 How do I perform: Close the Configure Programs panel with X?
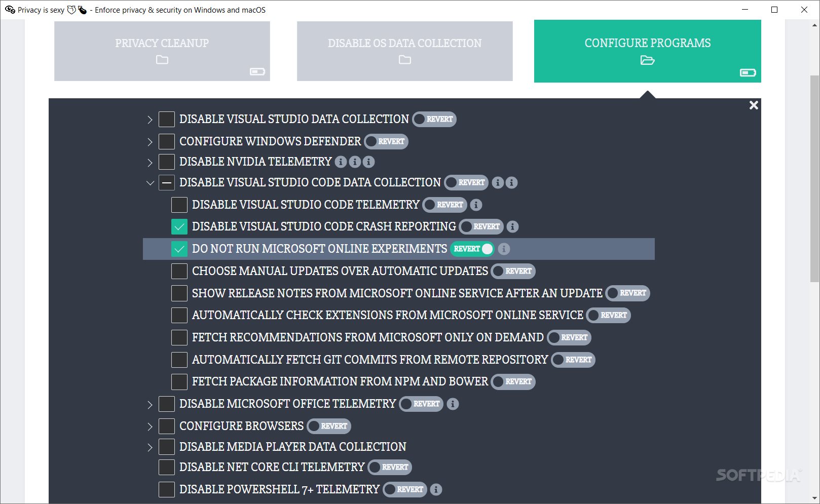[x=754, y=105]
